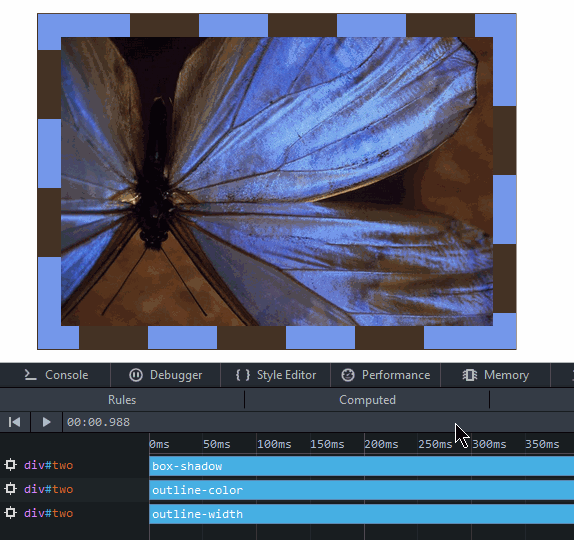Click the 100ms timeline marker
574x540 pixels.
click(x=274, y=444)
